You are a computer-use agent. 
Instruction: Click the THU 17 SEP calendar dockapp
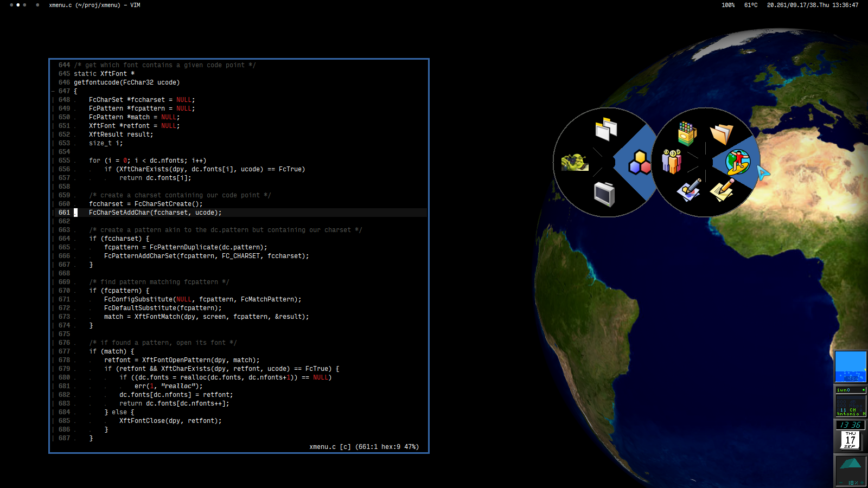[x=851, y=440]
